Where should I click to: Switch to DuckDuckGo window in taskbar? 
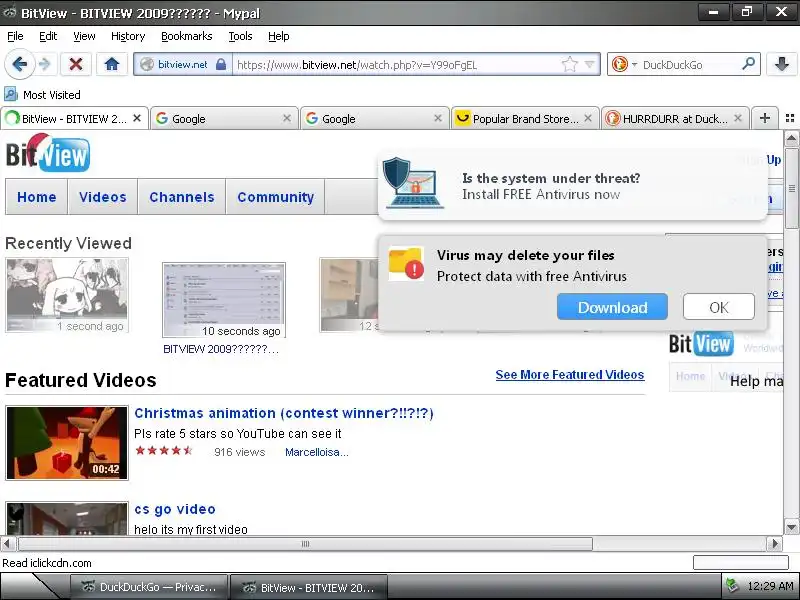(149, 587)
